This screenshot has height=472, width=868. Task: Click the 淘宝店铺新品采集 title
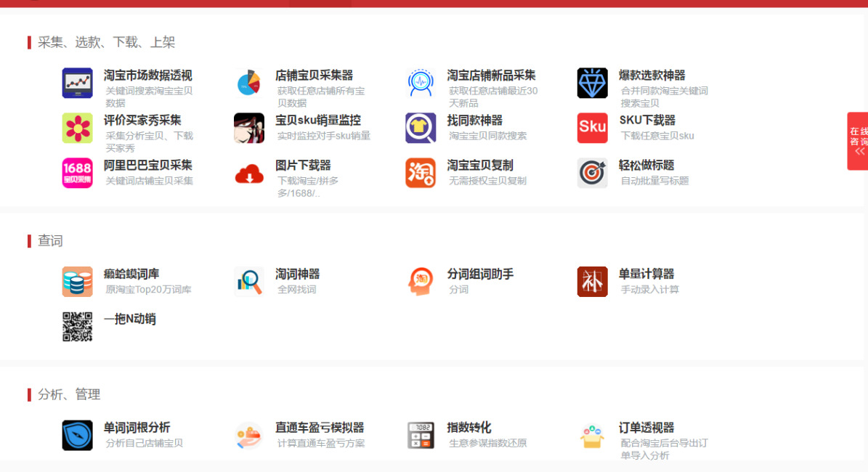(491, 76)
